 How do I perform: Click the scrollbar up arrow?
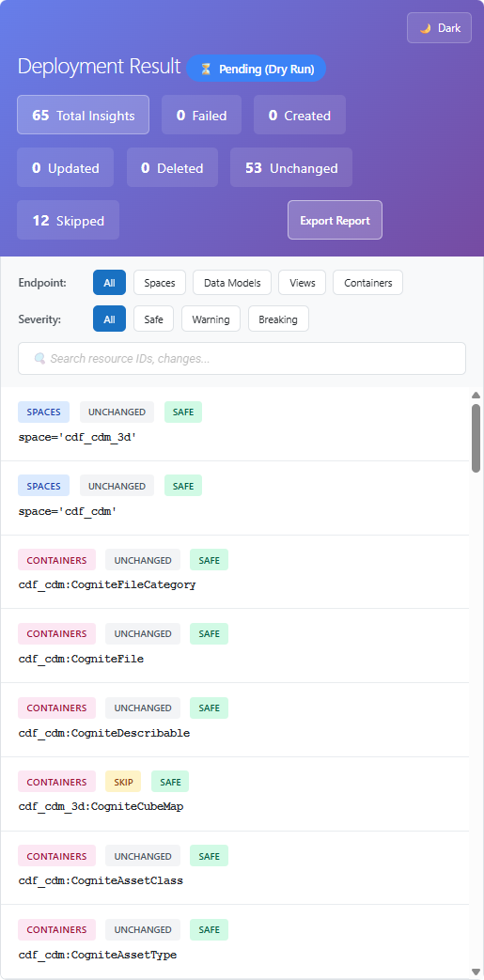[476, 395]
